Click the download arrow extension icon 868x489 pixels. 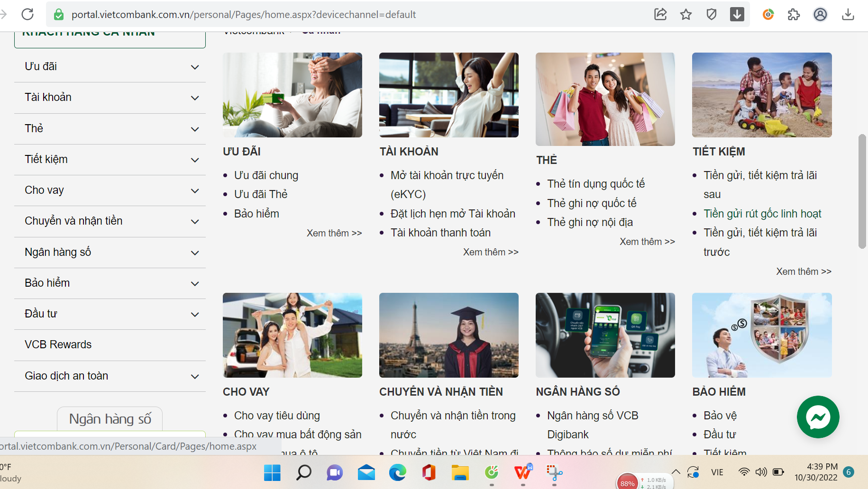[737, 14]
